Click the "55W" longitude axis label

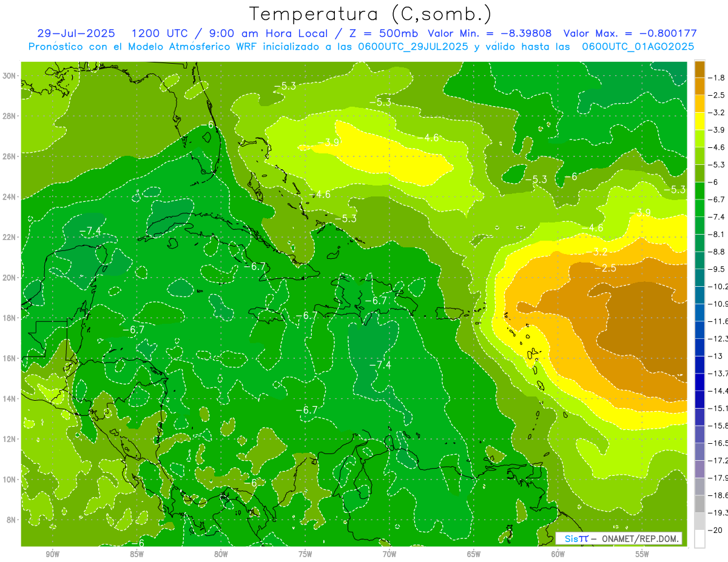point(642,554)
